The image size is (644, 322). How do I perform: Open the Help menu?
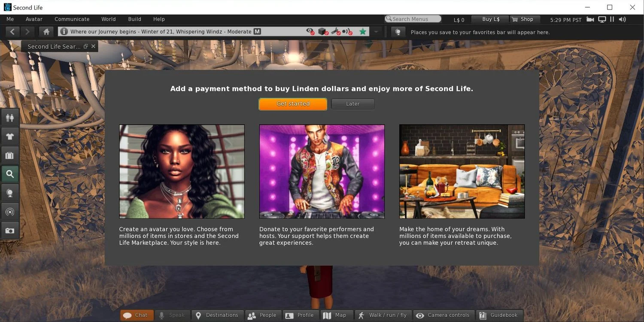159,19
